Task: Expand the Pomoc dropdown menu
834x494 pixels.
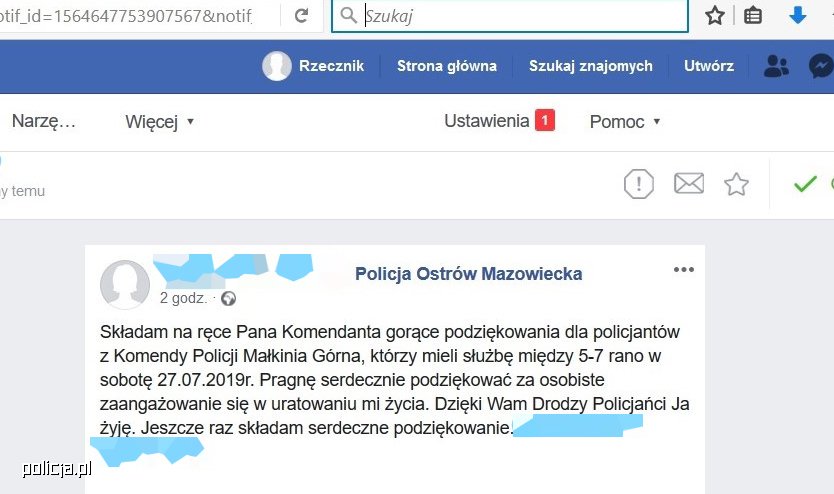Action: tap(625, 122)
